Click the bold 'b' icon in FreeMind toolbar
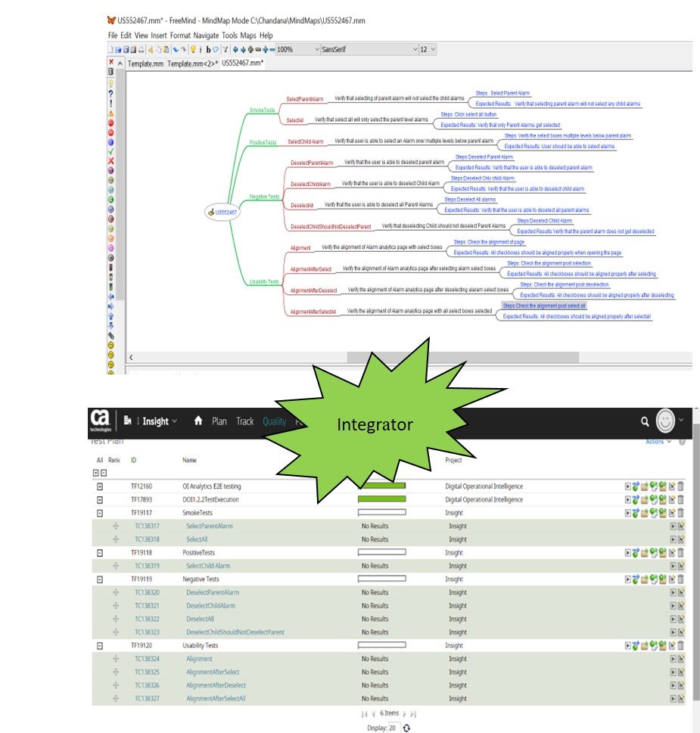This screenshot has width=700, height=733. click(208, 49)
